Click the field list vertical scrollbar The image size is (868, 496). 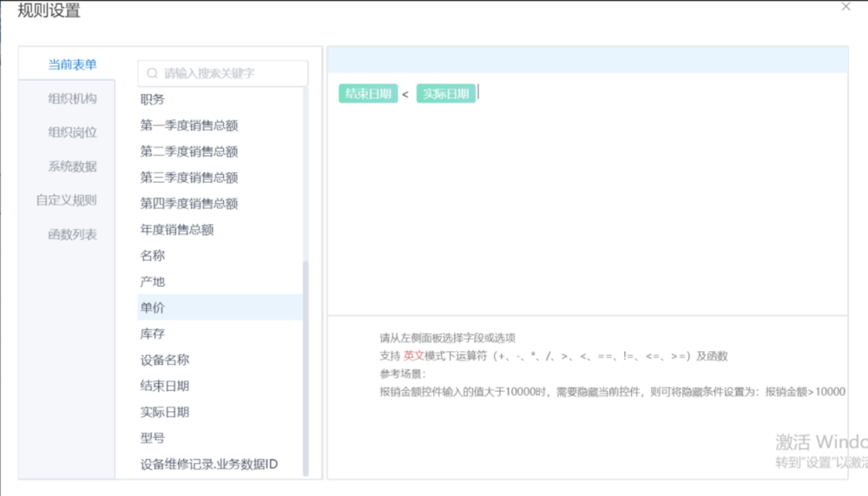click(x=305, y=364)
